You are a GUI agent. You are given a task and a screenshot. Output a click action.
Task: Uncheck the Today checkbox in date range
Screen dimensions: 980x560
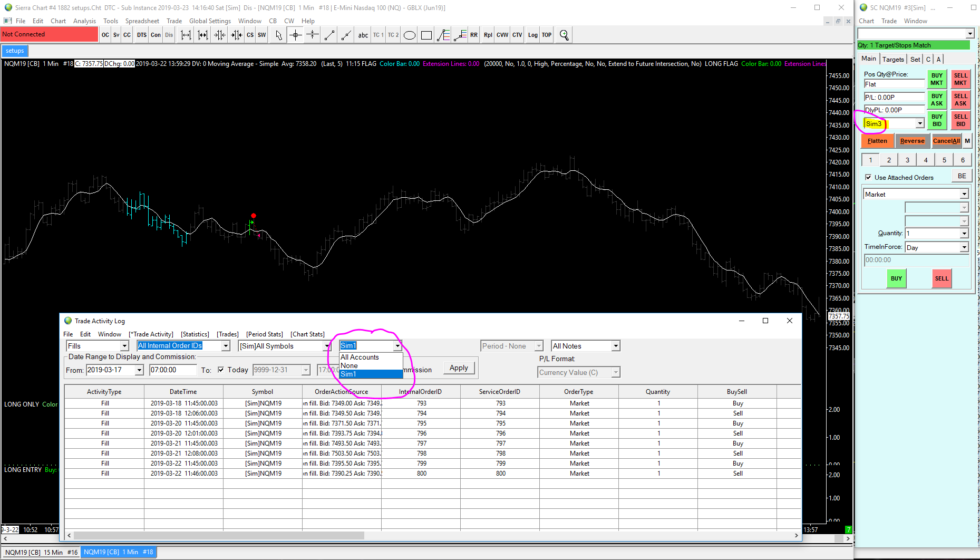click(x=221, y=370)
